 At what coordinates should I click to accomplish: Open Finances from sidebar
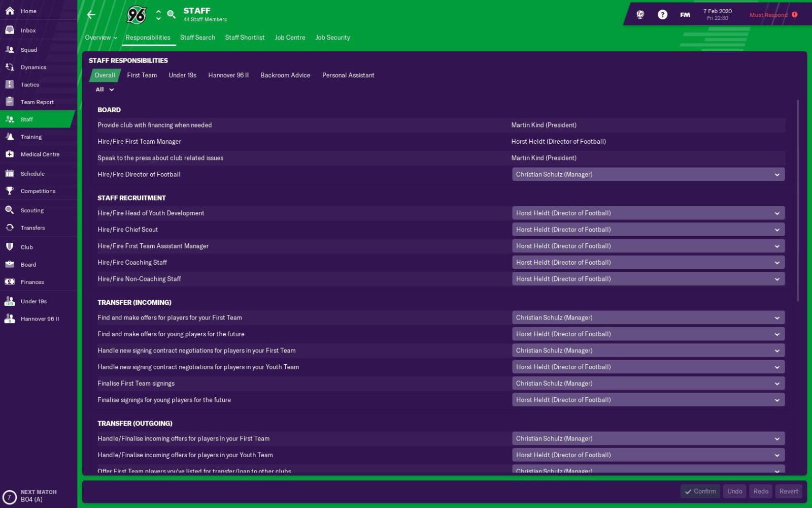pos(32,282)
